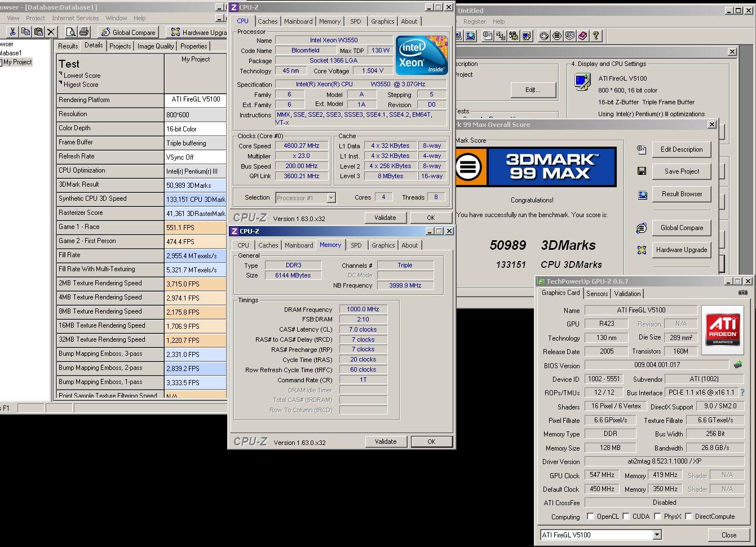Viewport: 756px width, 547px height.
Task: Click the gears options toolbar icon
Action: 514,36
